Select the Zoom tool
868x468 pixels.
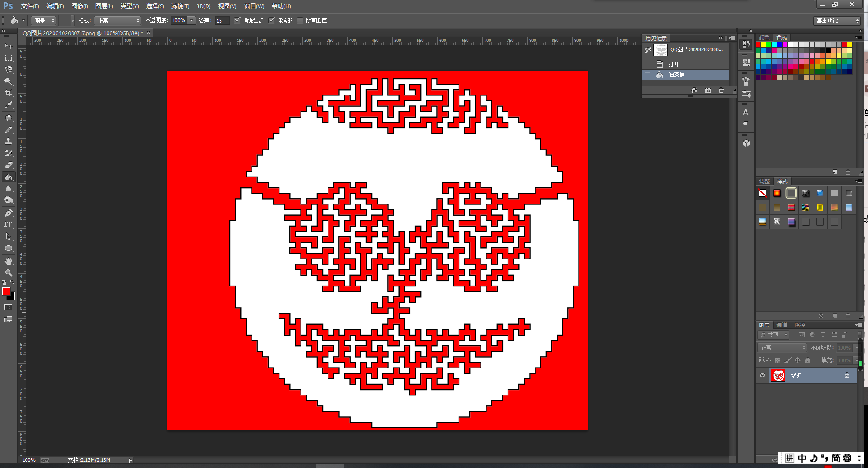(x=9, y=273)
